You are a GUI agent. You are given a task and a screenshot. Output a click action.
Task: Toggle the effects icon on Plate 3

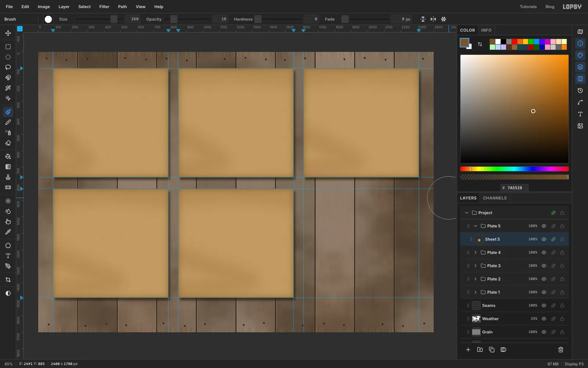553,266
